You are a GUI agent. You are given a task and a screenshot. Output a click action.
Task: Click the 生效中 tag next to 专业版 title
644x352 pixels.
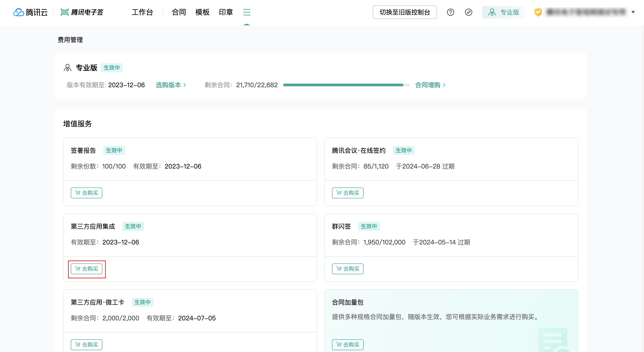tap(112, 68)
